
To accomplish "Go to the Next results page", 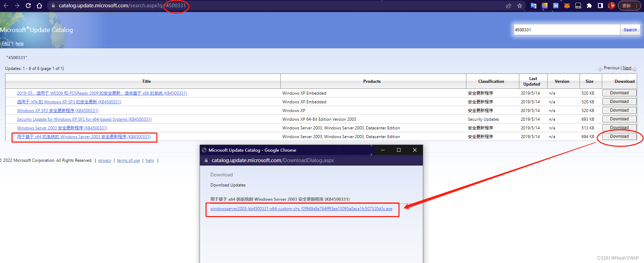I will [627, 68].
